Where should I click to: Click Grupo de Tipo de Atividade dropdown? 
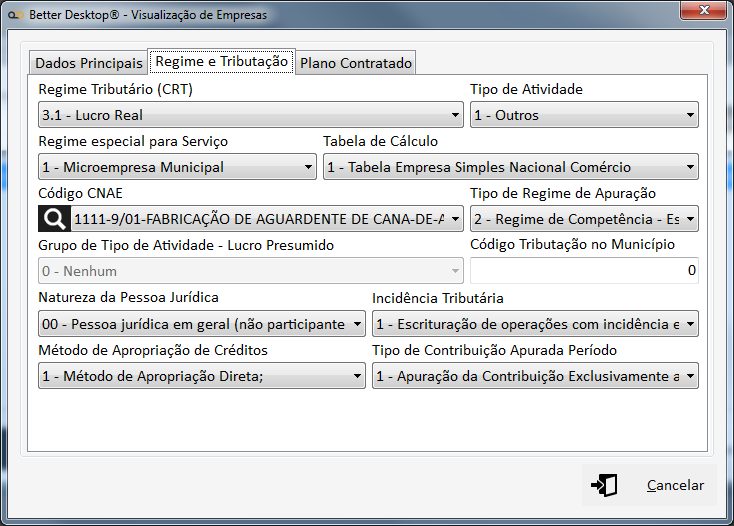(251, 270)
